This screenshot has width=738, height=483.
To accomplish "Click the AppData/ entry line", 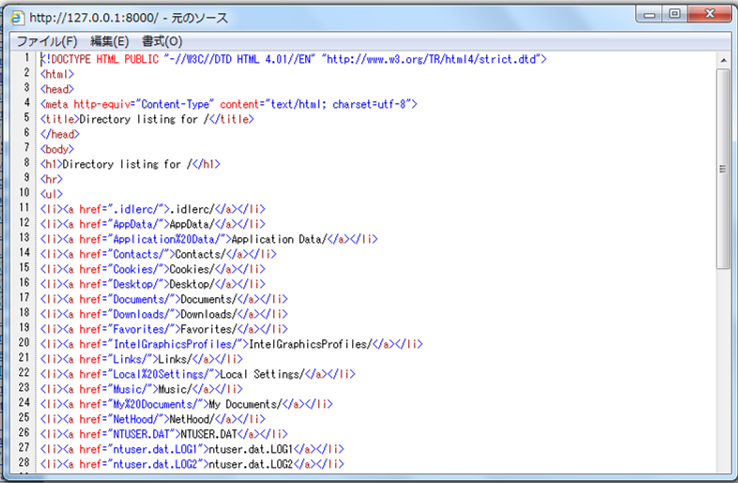I will [x=152, y=225].
